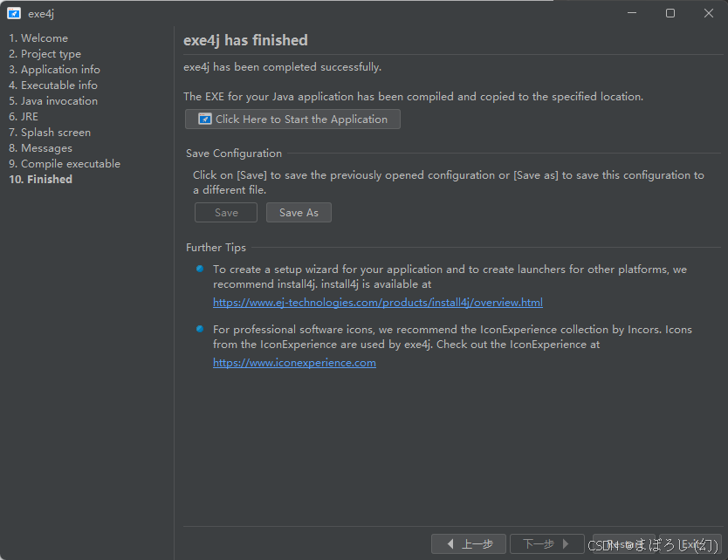This screenshot has width=728, height=560.
Task: Open step 5. Java invocation
Action: click(x=53, y=101)
